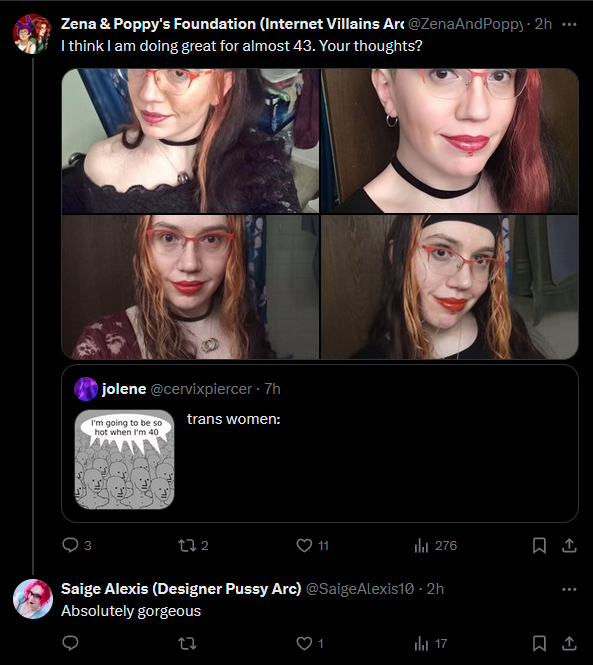Share the Zena & Poppy's Foundation post
This screenshot has width=593, height=665.
(569, 545)
